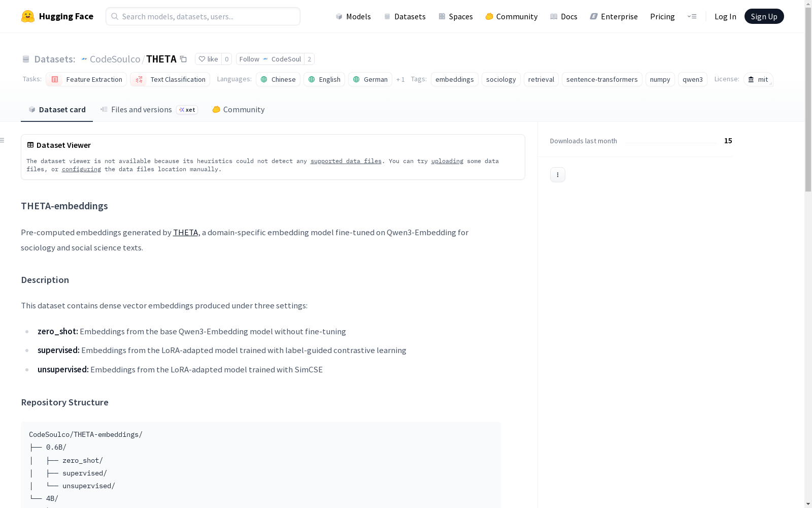Image resolution: width=812 pixels, height=508 pixels.
Task: Expand the +1 more languages
Action: click(400, 79)
